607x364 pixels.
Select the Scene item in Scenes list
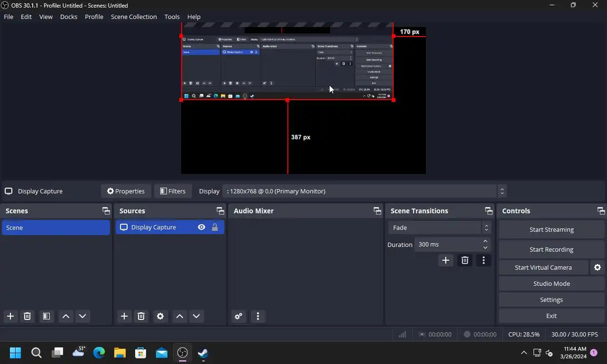tap(56, 227)
